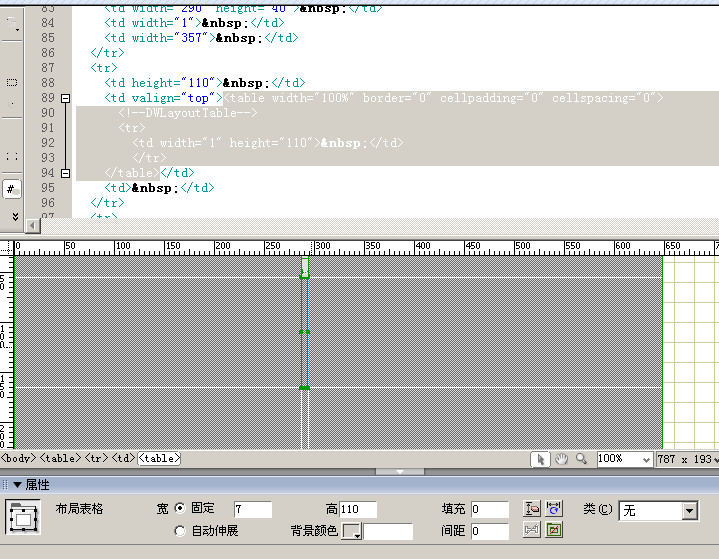Open the indent code options at toolbar top
The height and width of the screenshot is (559, 719).
(12, 23)
